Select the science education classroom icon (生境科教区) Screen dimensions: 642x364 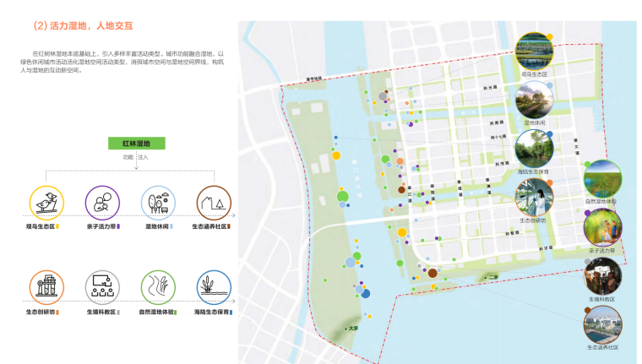(x=101, y=287)
